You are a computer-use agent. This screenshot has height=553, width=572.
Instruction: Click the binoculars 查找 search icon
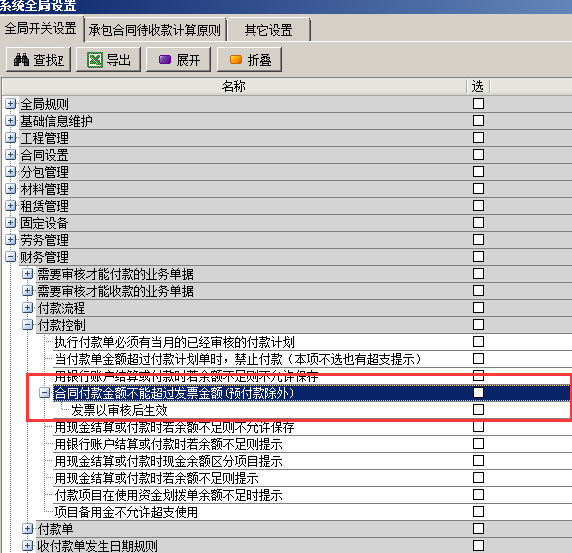pos(21,59)
